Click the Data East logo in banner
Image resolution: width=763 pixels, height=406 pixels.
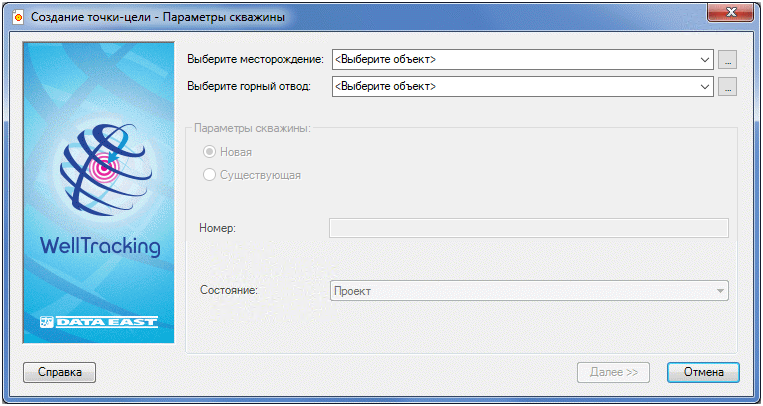click(98, 322)
